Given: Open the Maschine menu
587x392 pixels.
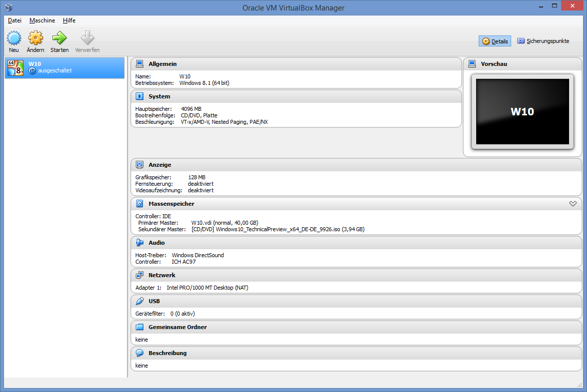Looking at the screenshot, I should [x=42, y=20].
